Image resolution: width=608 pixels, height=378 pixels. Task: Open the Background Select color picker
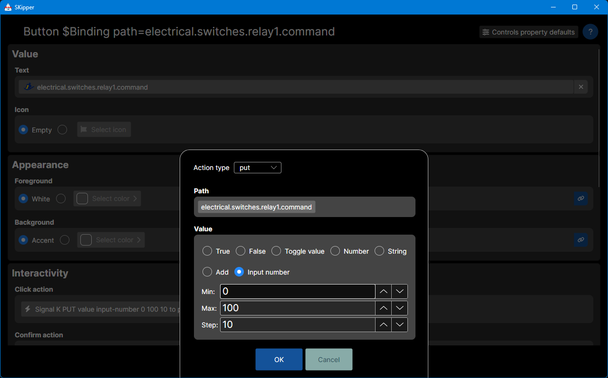tap(111, 240)
